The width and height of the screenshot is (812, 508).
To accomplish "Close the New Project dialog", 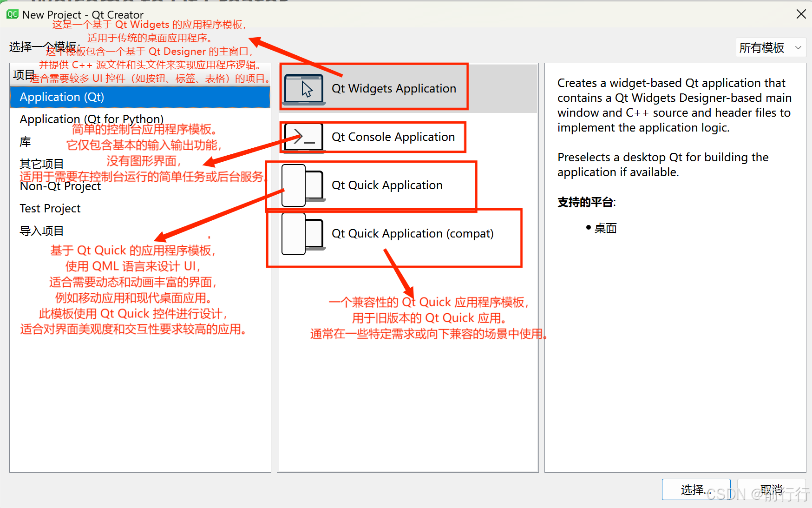I will point(801,14).
